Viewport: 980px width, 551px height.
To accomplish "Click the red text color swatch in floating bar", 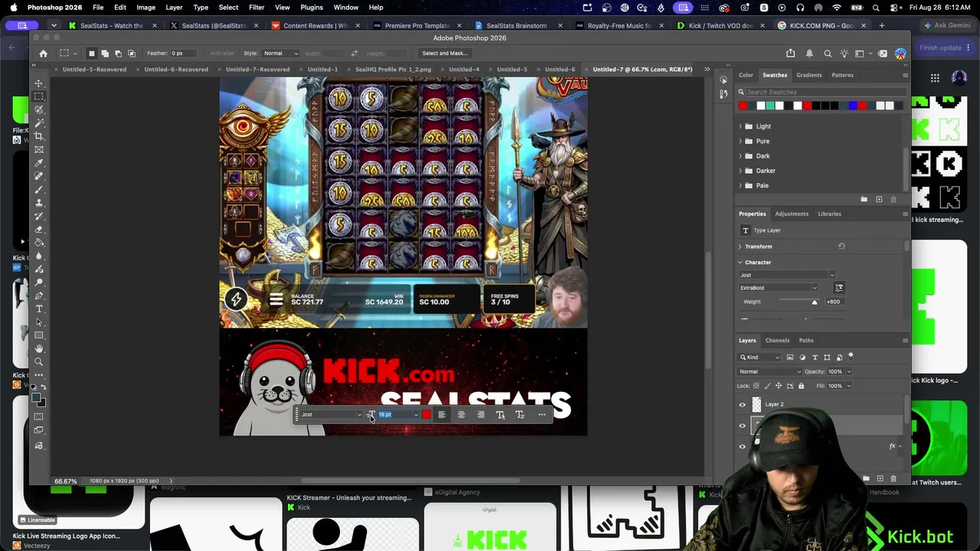I will (426, 415).
